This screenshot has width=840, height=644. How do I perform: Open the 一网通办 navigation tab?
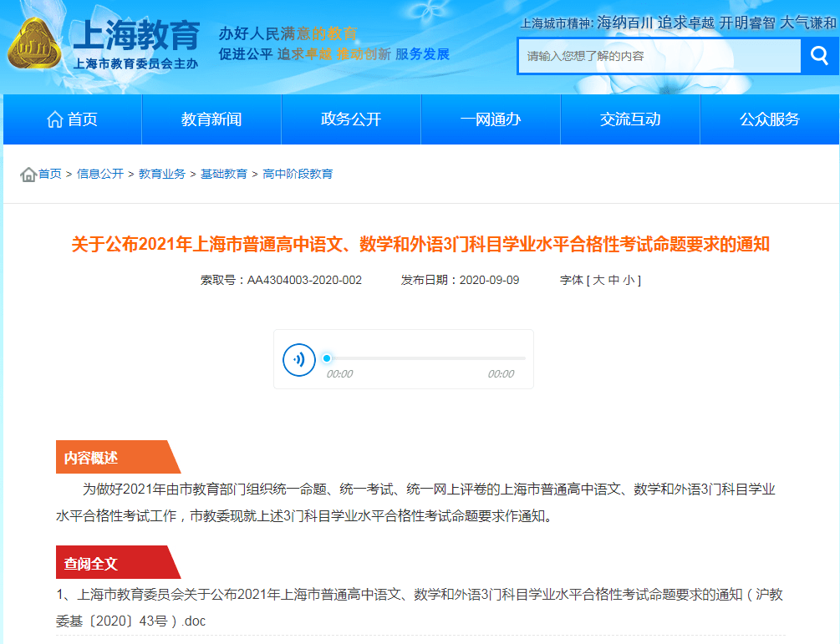(x=491, y=119)
